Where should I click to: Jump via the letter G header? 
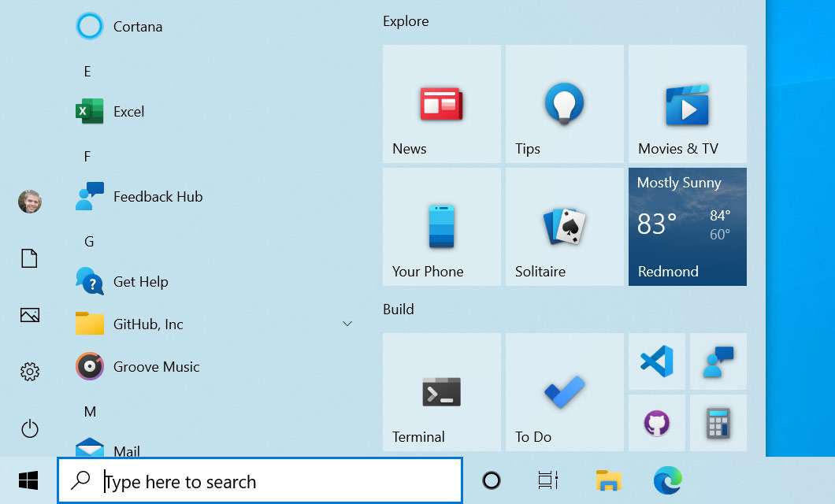89,242
